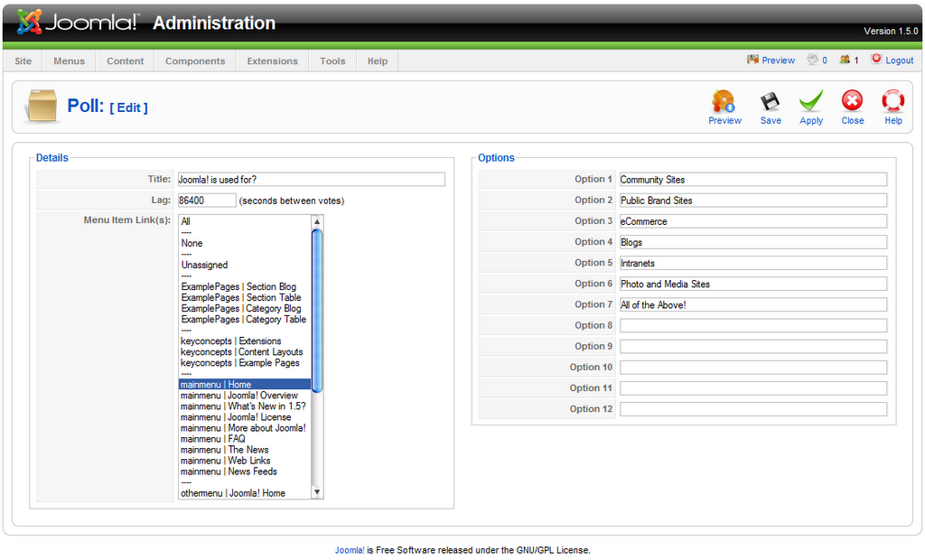Click the empty Option 11 field
925x560 pixels.
pos(753,388)
